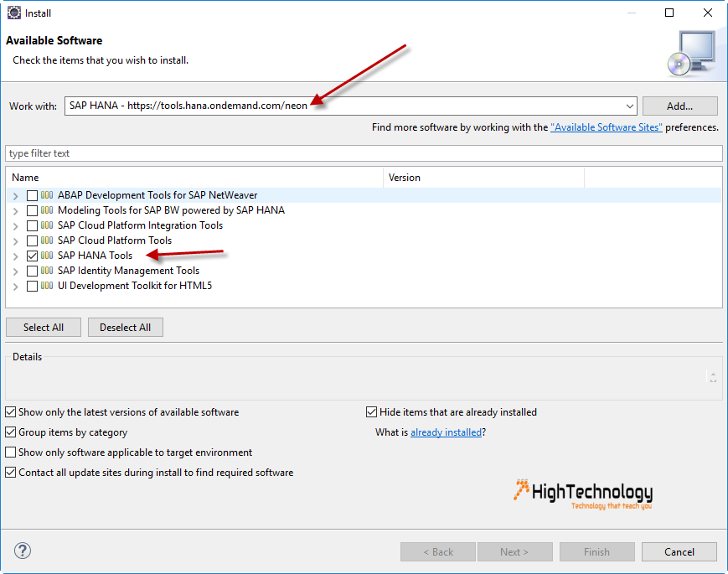Select the UI Development Toolkit for HTML5 label
728x574 pixels.
coord(135,286)
